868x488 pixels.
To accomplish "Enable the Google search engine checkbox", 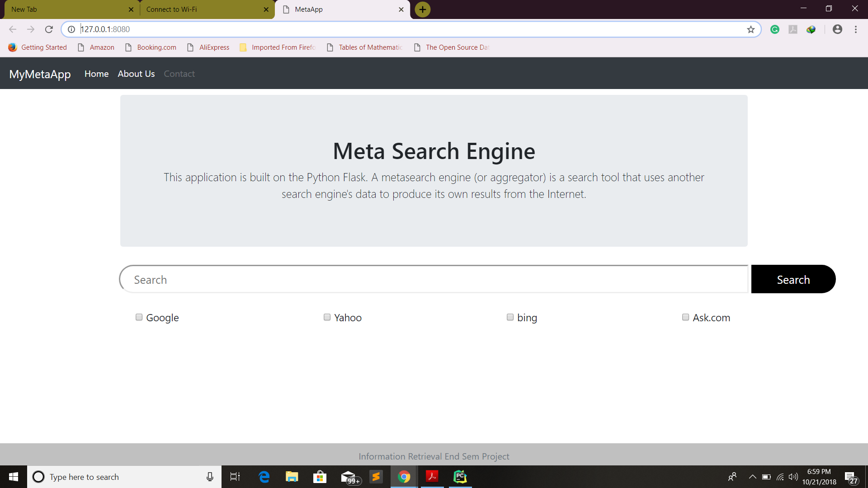I will coord(139,317).
